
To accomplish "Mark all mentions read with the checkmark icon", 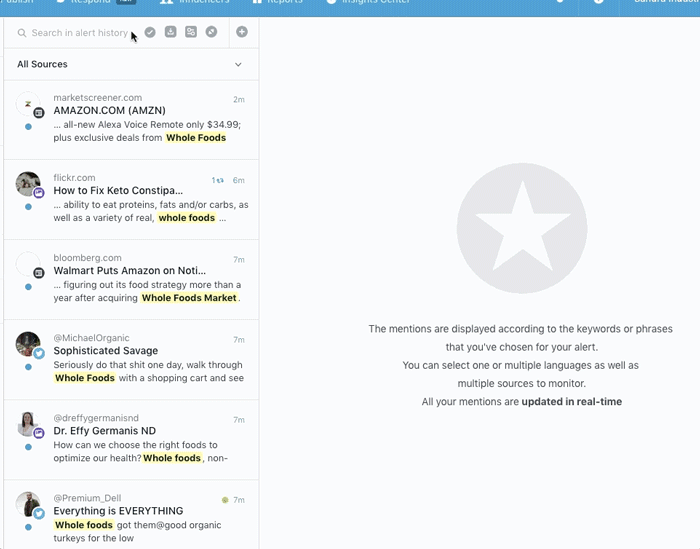I will (x=150, y=32).
